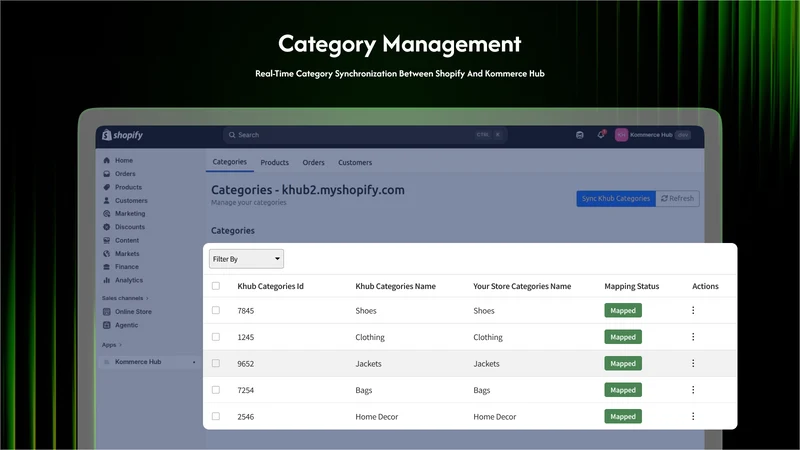This screenshot has height=450, width=800.
Task: Click the Refresh button
Action: tap(678, 198)
